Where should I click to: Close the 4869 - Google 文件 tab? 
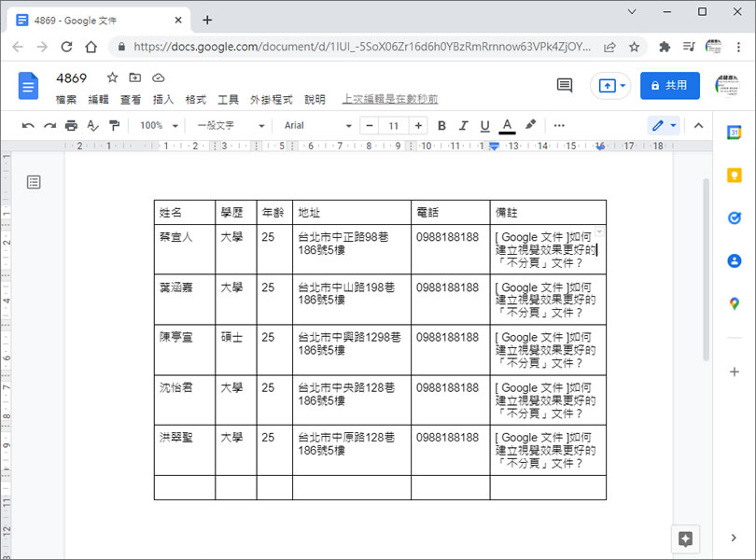178,21
